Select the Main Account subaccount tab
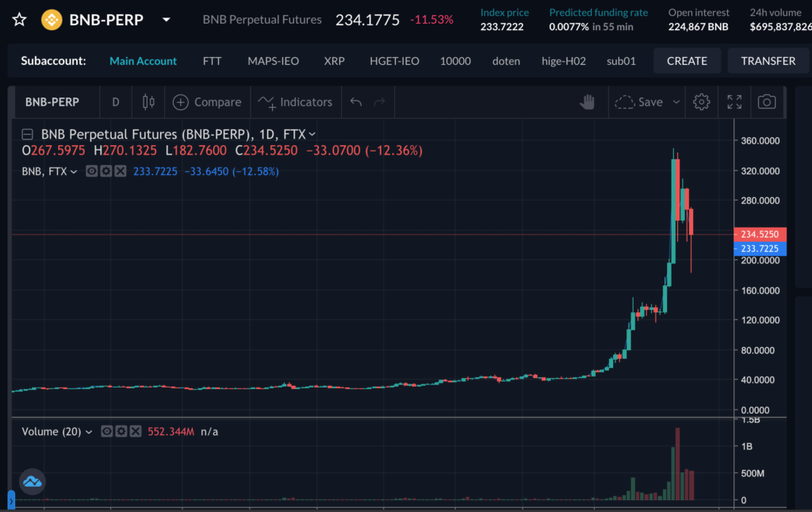 [x=143, y=61]
